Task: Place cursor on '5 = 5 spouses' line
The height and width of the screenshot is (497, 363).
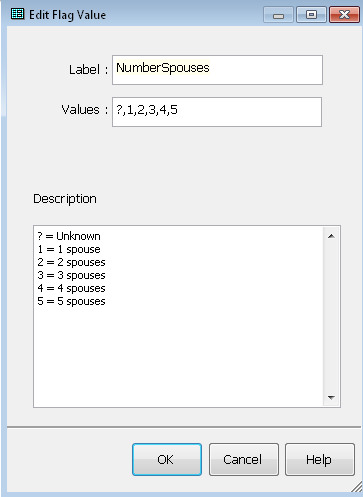Action: [x=71, y=301]
